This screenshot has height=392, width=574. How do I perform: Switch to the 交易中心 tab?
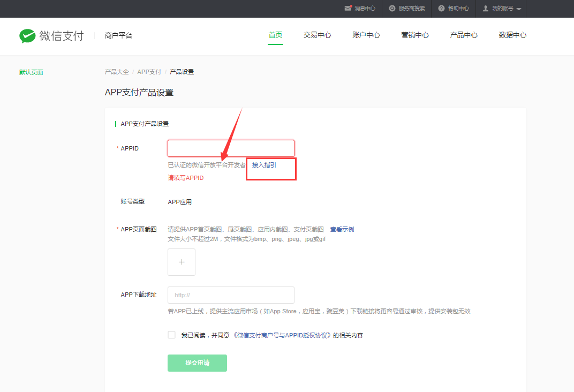317,35
